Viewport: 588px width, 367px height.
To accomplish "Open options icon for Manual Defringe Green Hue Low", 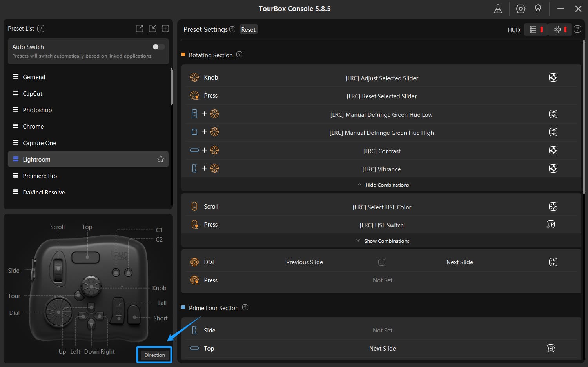I will (553, 114).
